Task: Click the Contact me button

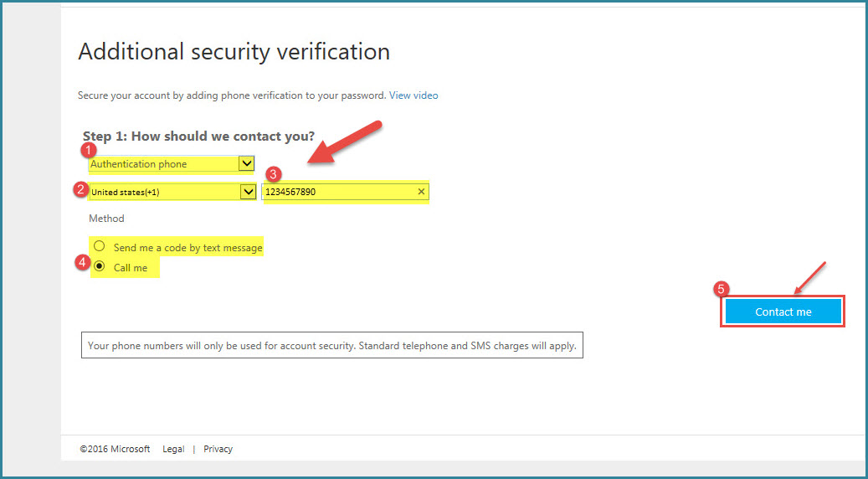Action: click(x=783, y=312)
